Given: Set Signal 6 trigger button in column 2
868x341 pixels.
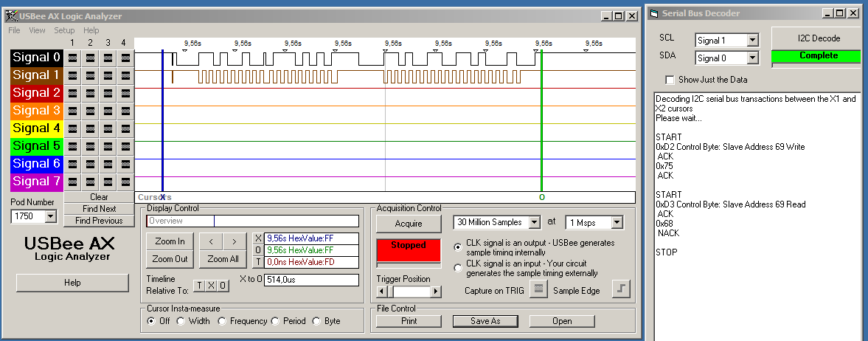Looking at the screenshot, I should click(90, 164).
